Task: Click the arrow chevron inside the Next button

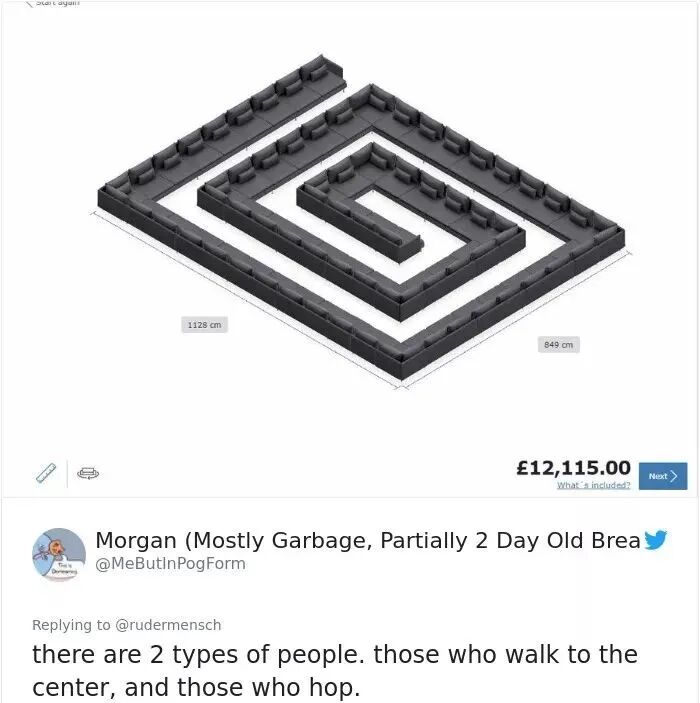Action: [674, 476]
